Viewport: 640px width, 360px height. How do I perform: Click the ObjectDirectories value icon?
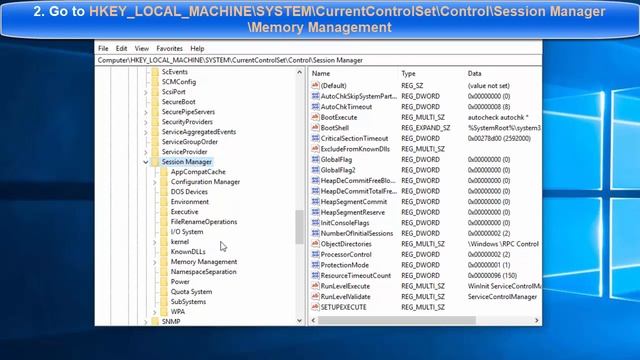315,244
